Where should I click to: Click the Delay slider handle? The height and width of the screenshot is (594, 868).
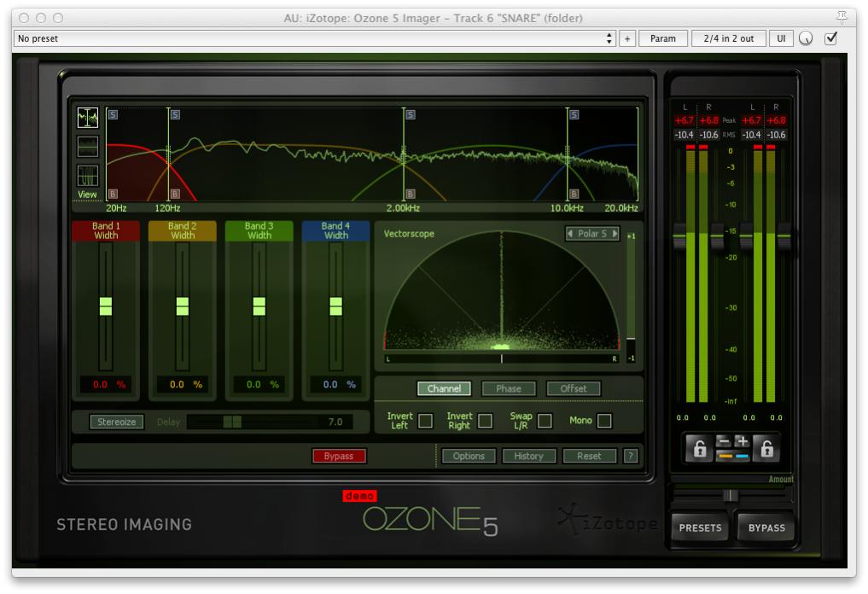232,422
